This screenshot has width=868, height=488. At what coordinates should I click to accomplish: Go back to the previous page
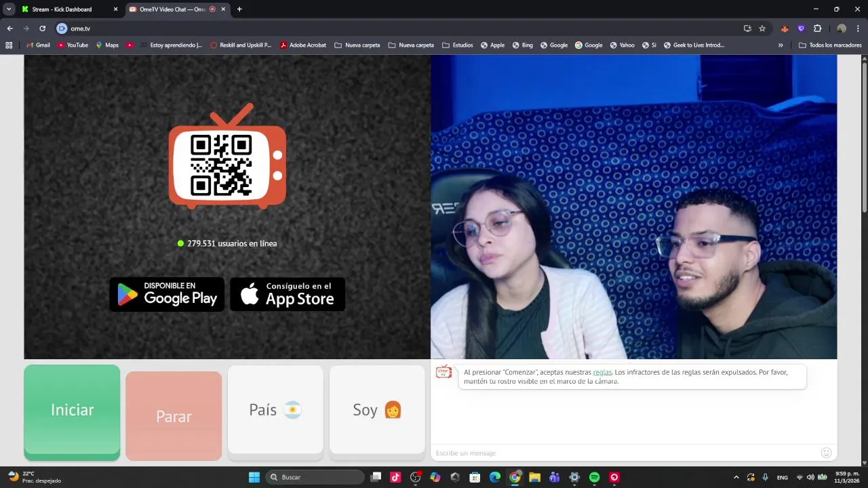9,28
